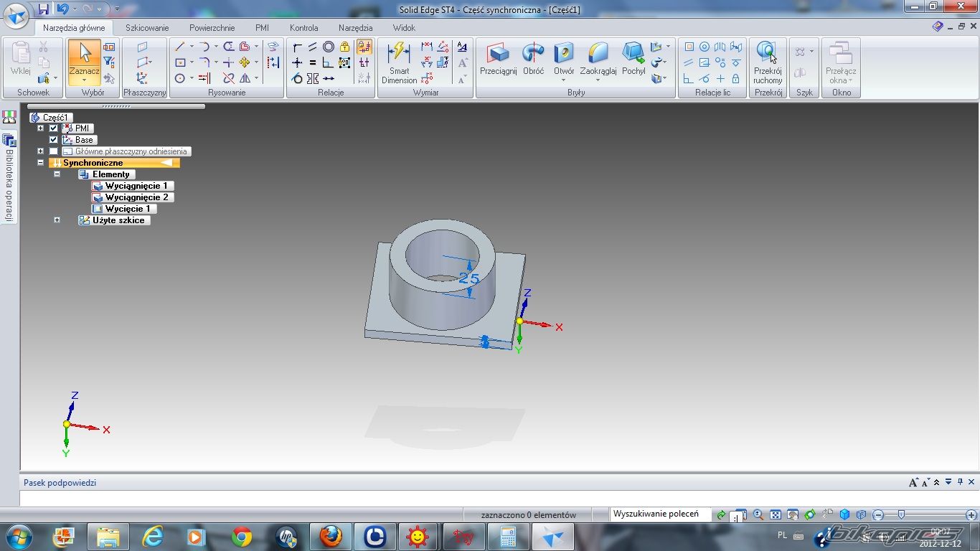Click the 25 dimension value on model
Image resolution: width=980 pixels, height=551 pixels.
(x=468, y=278)
